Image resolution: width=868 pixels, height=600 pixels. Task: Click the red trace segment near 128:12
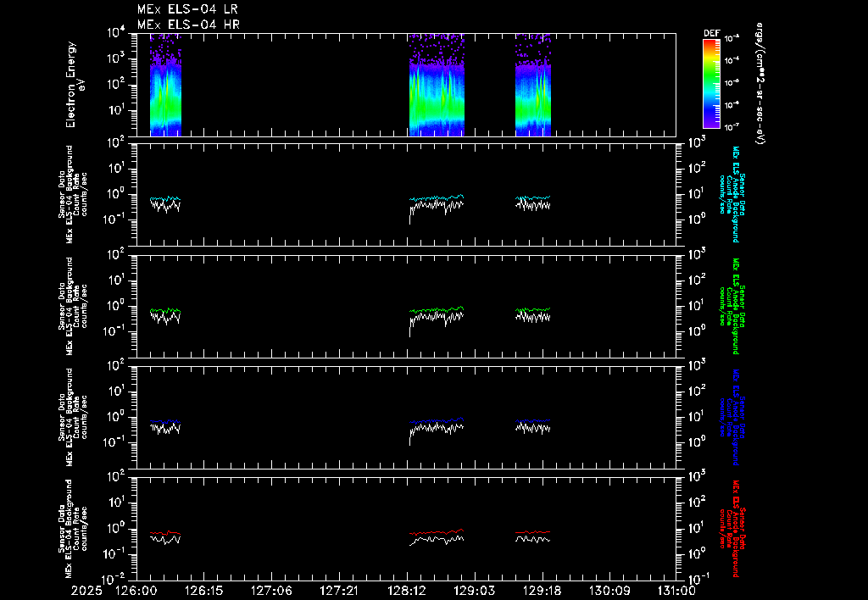tap(437, 532)
